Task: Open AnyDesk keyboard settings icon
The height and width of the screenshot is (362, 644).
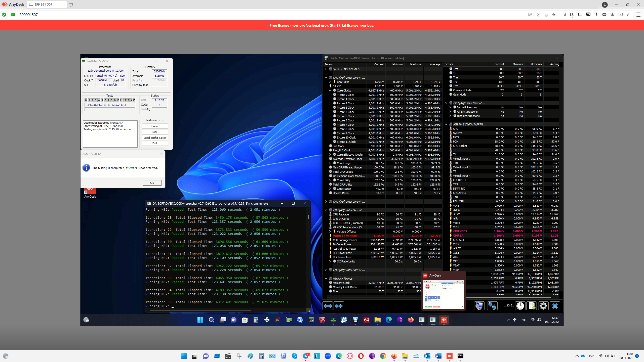Action: click(604, 15)
